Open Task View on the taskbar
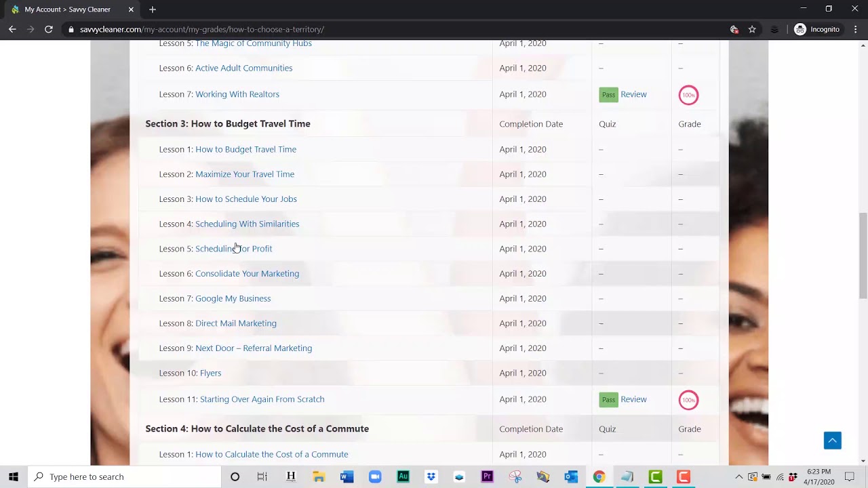868x488 pixels. 262,476
